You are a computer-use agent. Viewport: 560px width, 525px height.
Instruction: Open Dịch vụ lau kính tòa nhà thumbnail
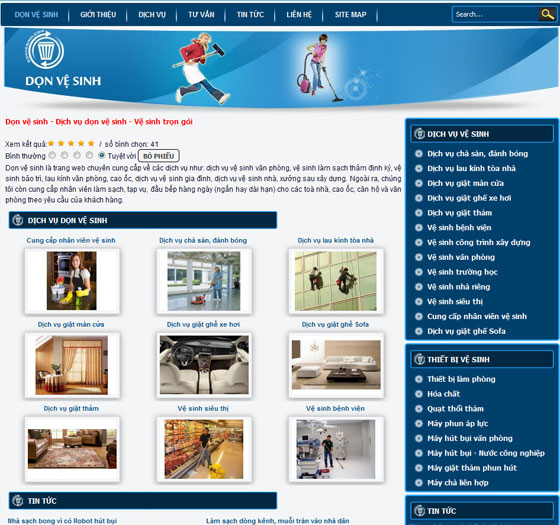coord(336,281)
